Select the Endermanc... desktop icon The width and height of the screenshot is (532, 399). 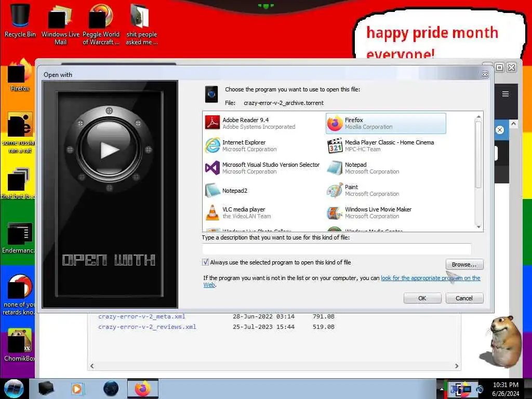point(19,238)
